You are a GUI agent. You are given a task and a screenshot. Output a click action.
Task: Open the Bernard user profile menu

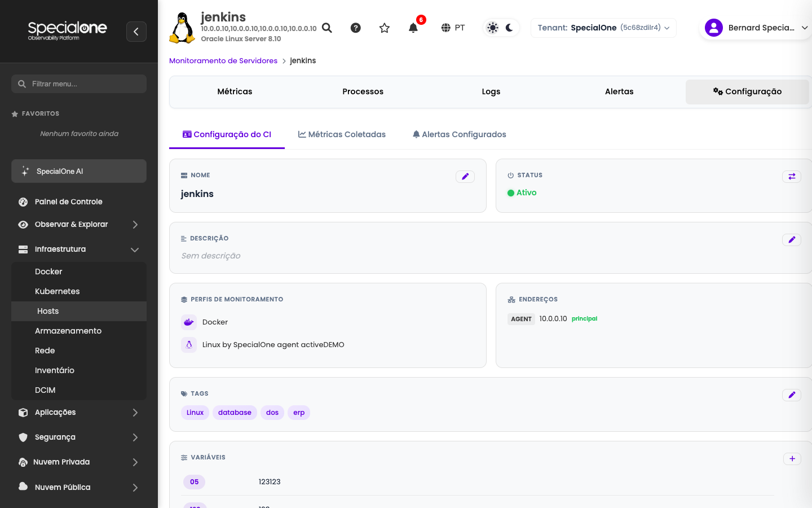(x=756, y=28)
